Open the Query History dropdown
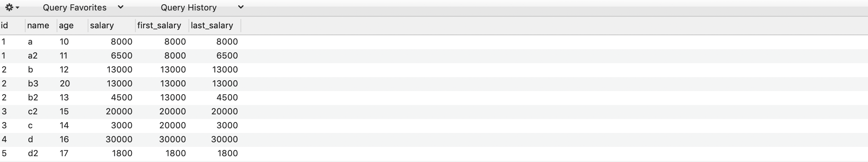The height and width of the screenshot is (162, 868). coord(202,7)
